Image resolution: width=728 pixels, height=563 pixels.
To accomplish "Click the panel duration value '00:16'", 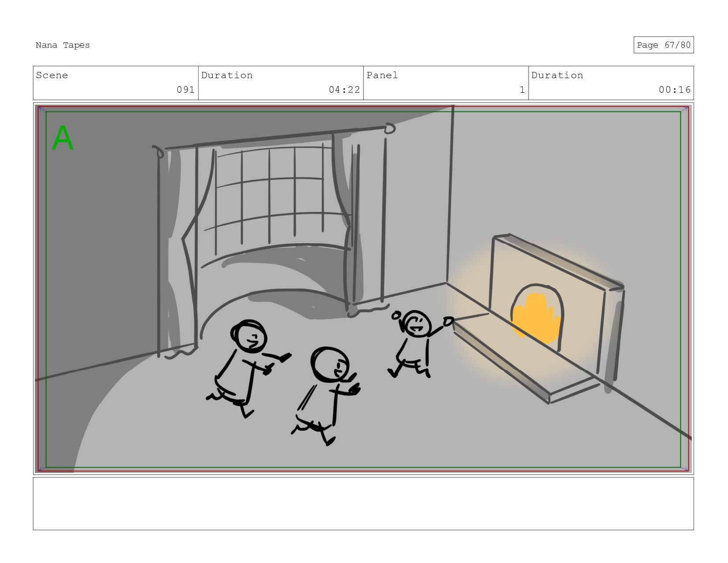I will point(675,90).
